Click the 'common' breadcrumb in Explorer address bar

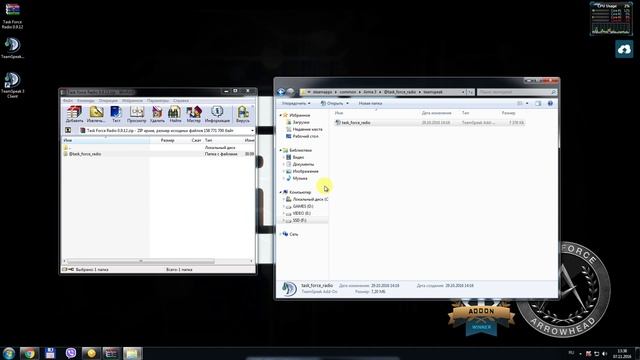point(348,92)
